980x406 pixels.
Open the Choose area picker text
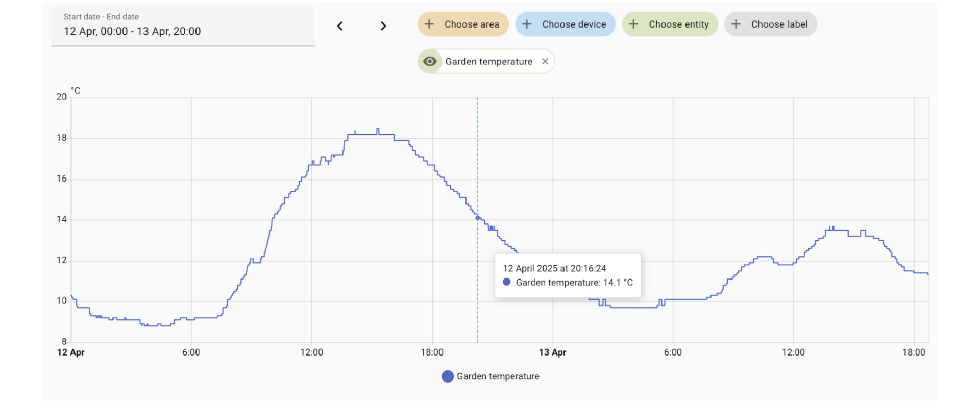[x=471, y=24]
